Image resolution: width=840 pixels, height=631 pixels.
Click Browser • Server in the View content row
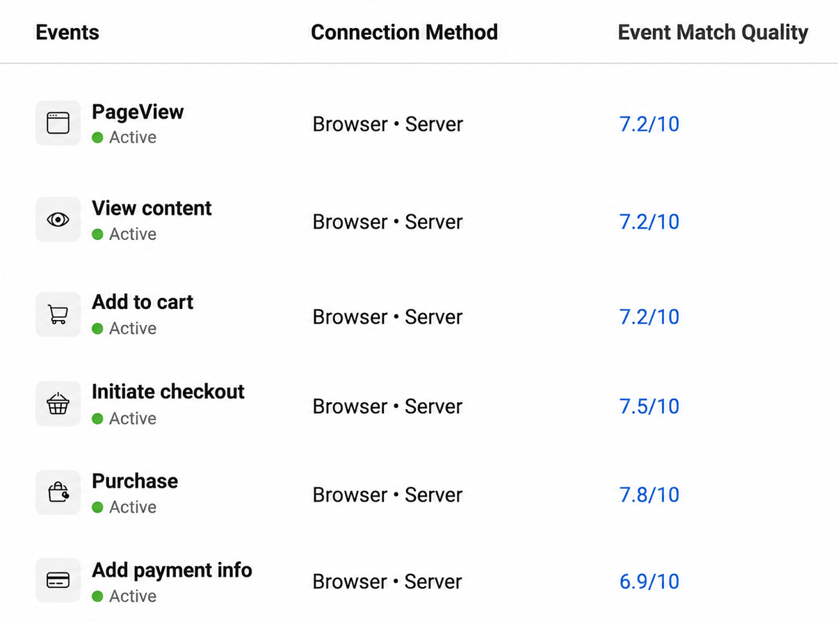[x=387, y=222]
